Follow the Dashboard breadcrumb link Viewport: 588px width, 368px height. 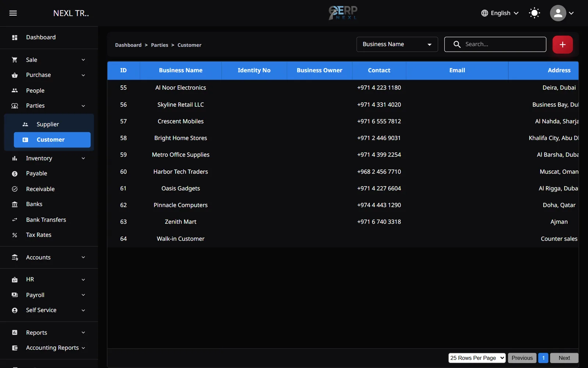click(128, 45)
